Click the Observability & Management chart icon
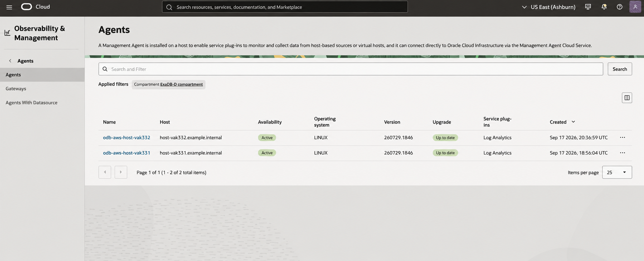 coord(7,33)
